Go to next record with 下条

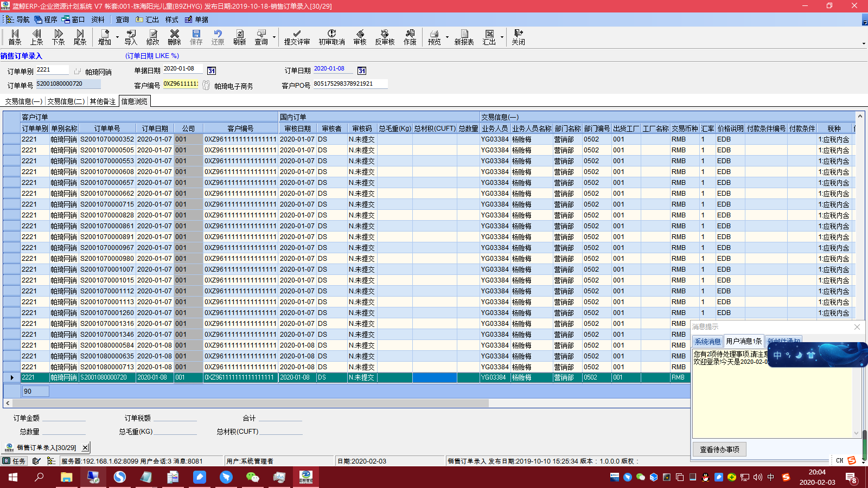(x=58, y=37)
